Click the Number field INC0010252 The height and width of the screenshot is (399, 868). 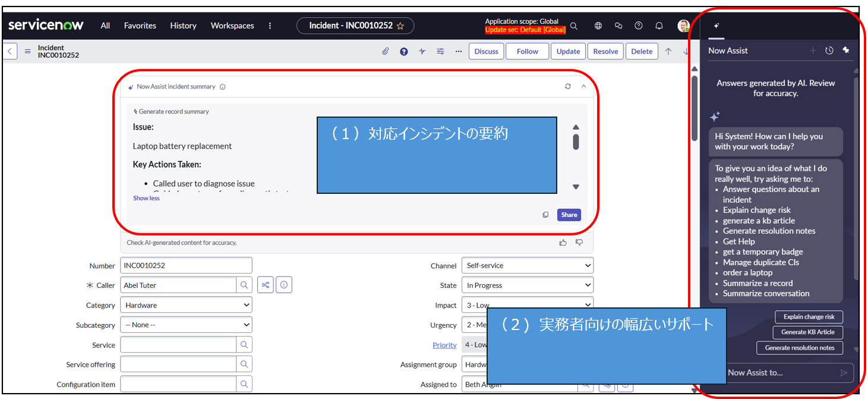[186, 265]
